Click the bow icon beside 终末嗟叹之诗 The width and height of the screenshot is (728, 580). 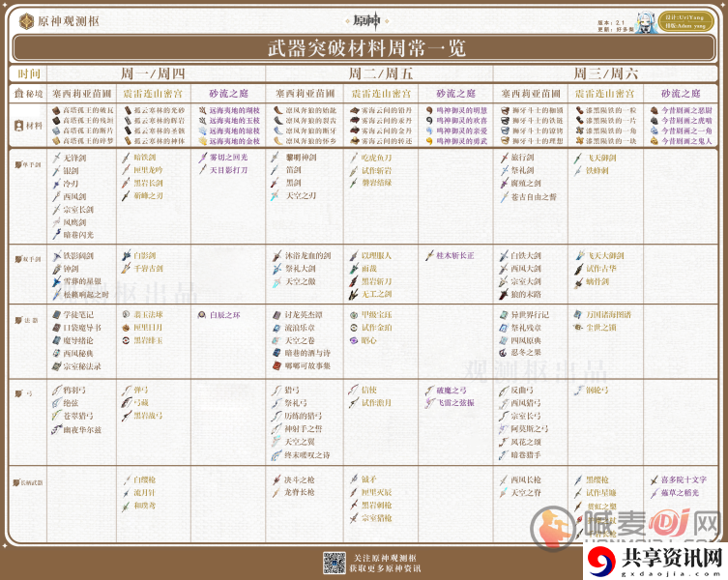point(277,455)
